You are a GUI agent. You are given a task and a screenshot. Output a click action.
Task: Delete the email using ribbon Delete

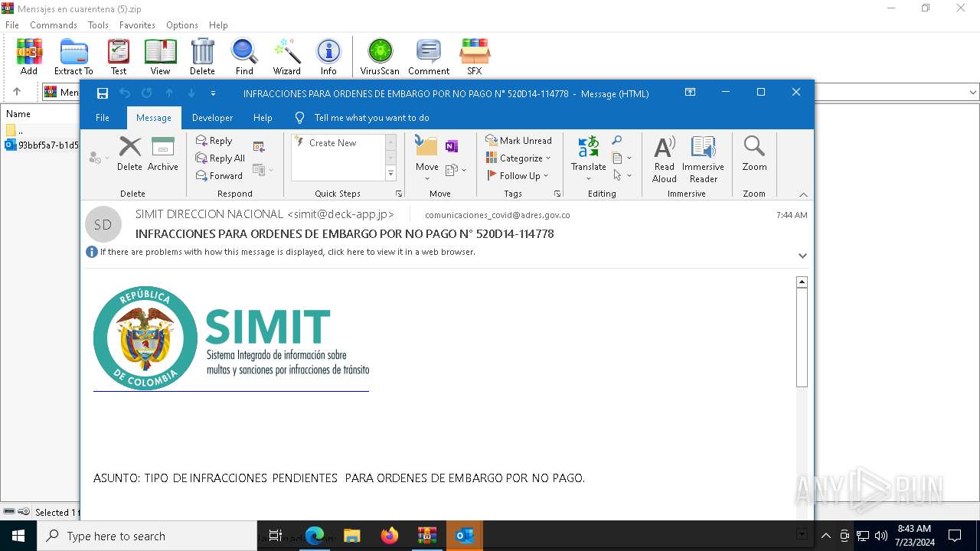coord(129,154)
